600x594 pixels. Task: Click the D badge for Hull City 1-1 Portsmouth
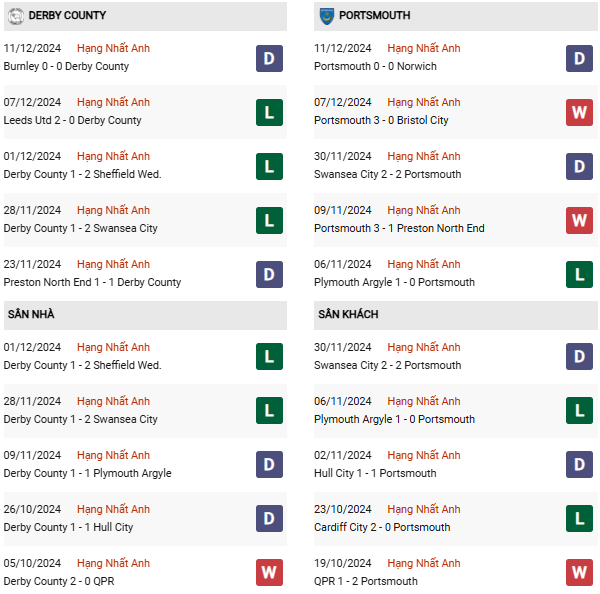tap(579, 465)
